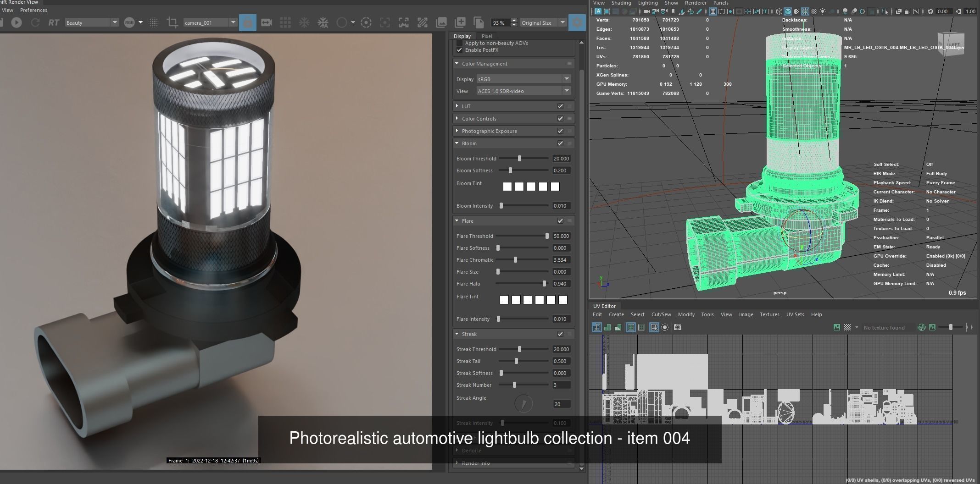Expand the LUT section

457,106
